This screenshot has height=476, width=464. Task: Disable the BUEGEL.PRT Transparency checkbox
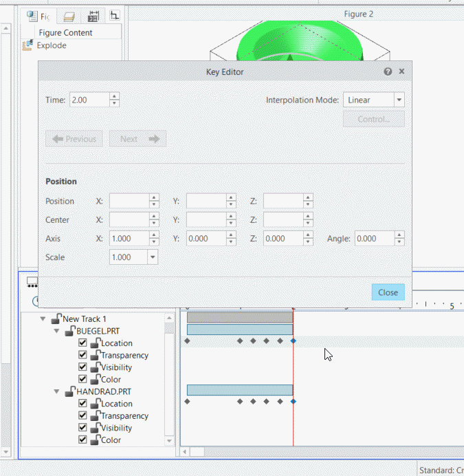[83, 355]
